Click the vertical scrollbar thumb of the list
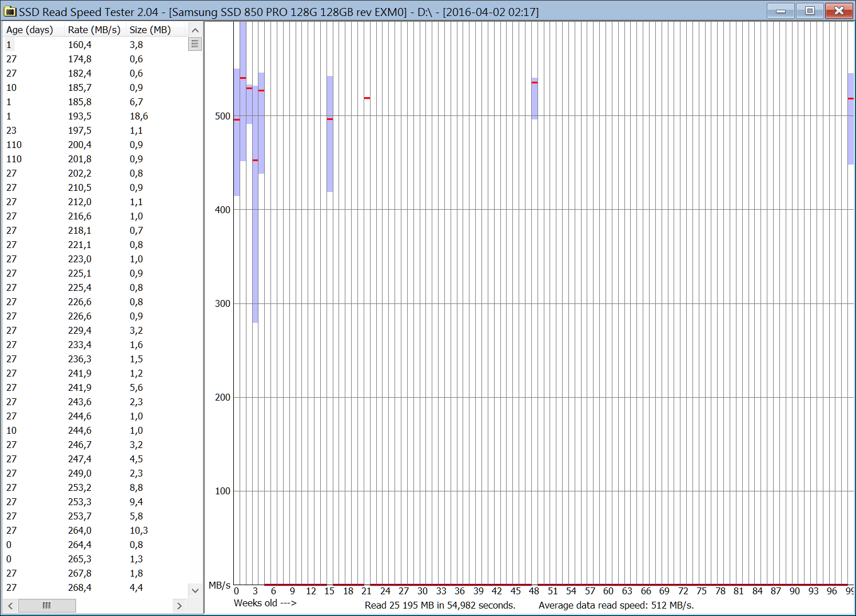The height and width of the screenshot is (616, 856). coord(195,44)
